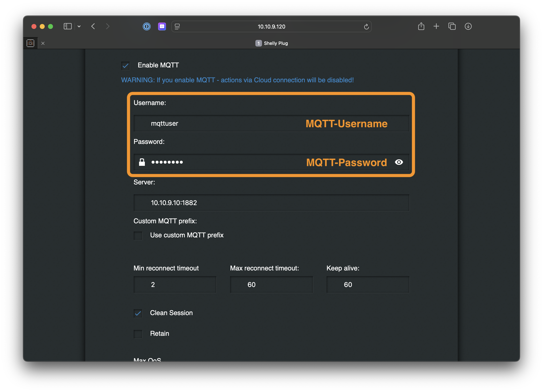The width and height of the screenshot is (543, 392).
Task: Click the Server field with 10.10.9.10:1882
Action: [x=271, y=203]
